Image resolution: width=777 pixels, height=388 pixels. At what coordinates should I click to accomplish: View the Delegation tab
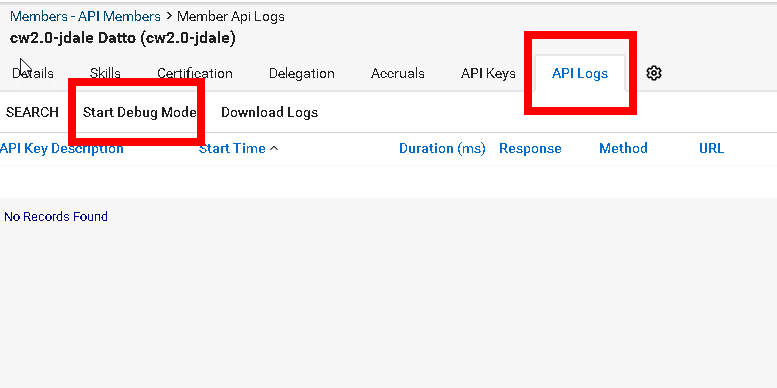[x=302, y=73]
